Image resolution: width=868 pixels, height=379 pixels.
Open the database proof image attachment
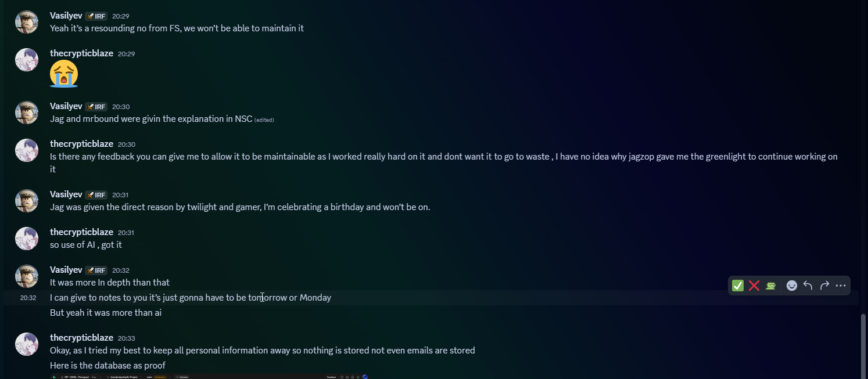(209, 377)
